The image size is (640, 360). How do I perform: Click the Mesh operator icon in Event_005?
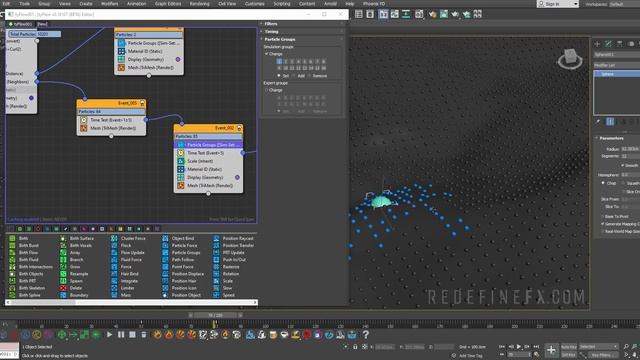coord(84,128)
